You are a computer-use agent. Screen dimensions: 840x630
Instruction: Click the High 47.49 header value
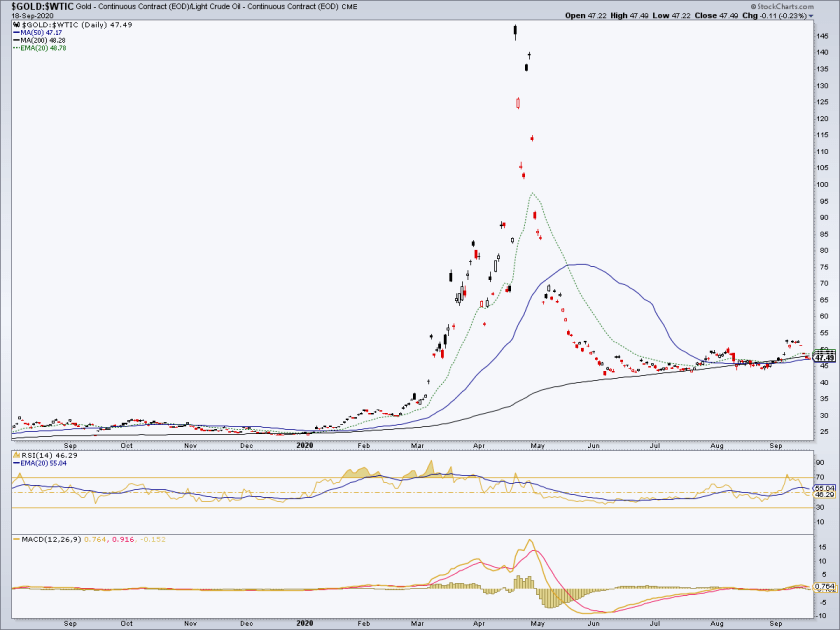(629, 16)
